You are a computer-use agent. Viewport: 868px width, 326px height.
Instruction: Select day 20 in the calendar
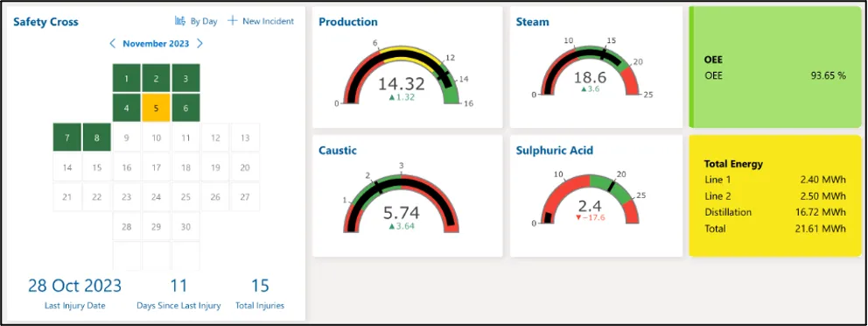point(245,167)
